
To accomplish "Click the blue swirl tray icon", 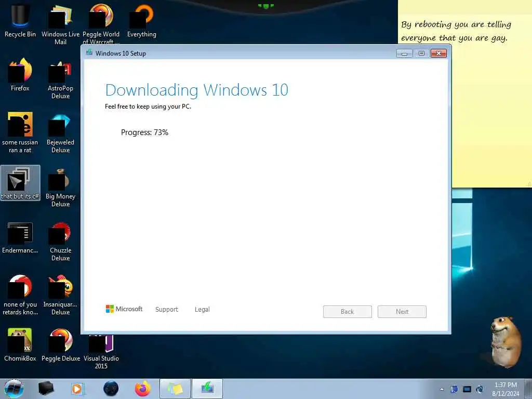I will pos(480,389).
